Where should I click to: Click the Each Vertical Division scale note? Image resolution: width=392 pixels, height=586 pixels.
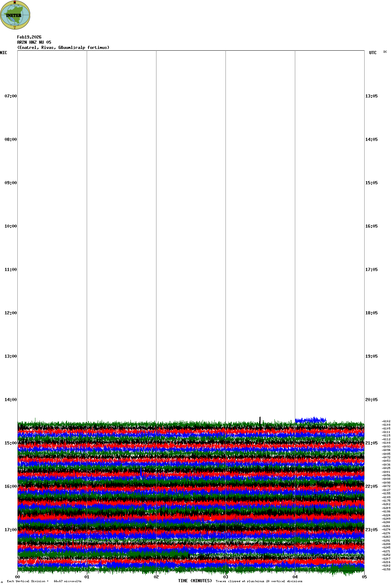tap(44, 581)
